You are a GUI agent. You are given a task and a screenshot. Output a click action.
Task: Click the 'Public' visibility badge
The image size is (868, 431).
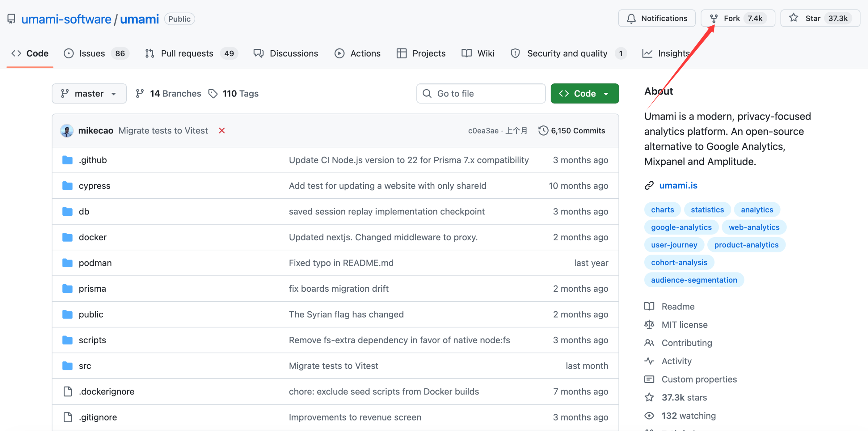(x=179, y=19)
